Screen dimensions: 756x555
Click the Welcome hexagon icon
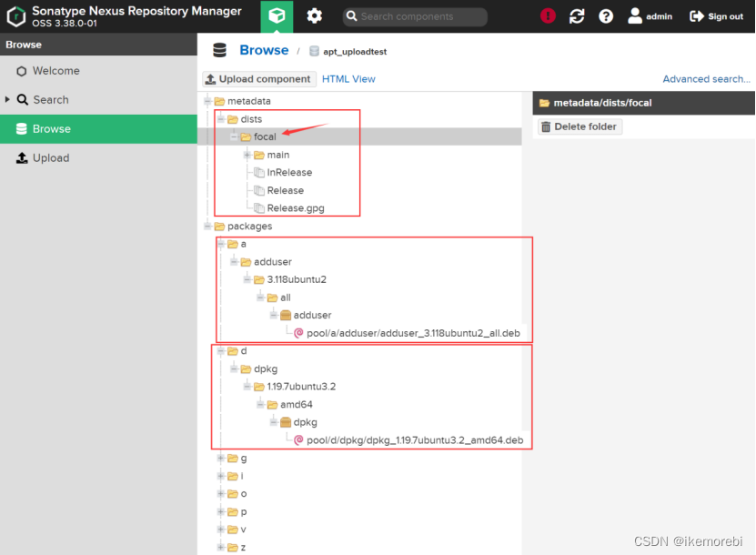(21, 71)
